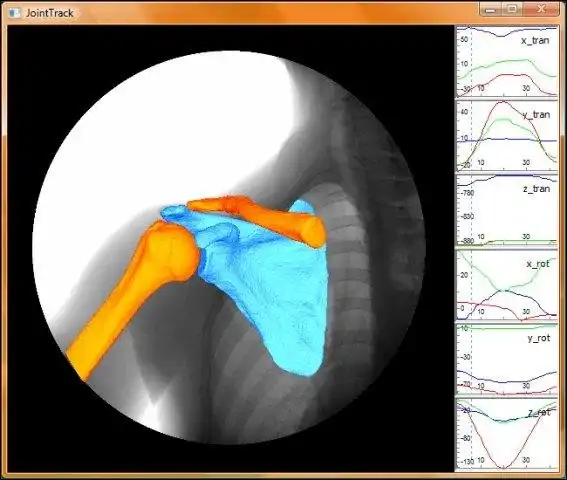Screen dimensions: 567x480
Task: Open the x_rot graph panel
Action: (506, 285)
